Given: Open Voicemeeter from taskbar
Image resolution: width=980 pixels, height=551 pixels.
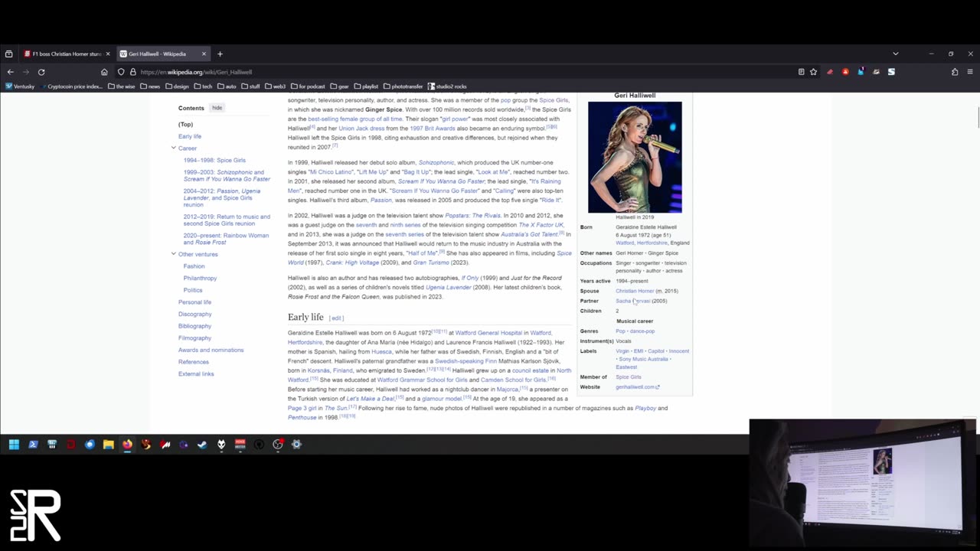Looking at the screenshot, I should coord(240,444).
